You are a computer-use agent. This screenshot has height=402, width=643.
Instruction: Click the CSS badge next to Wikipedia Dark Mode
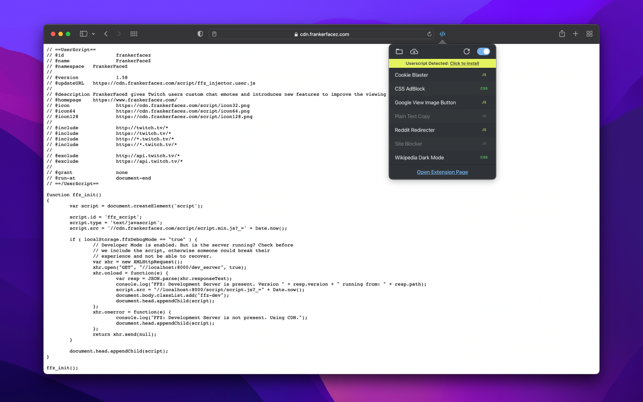(484, 158)
